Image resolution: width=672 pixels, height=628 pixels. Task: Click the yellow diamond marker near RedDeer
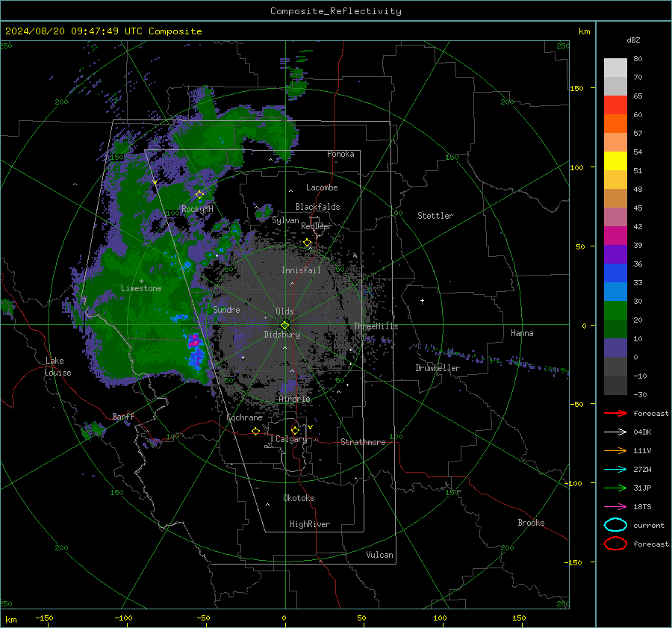308,243
